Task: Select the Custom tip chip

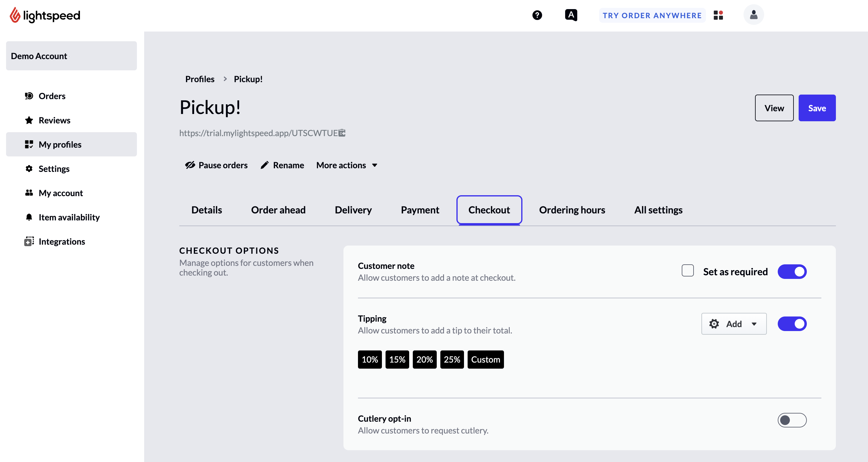Action: click(x=485, y=360)
